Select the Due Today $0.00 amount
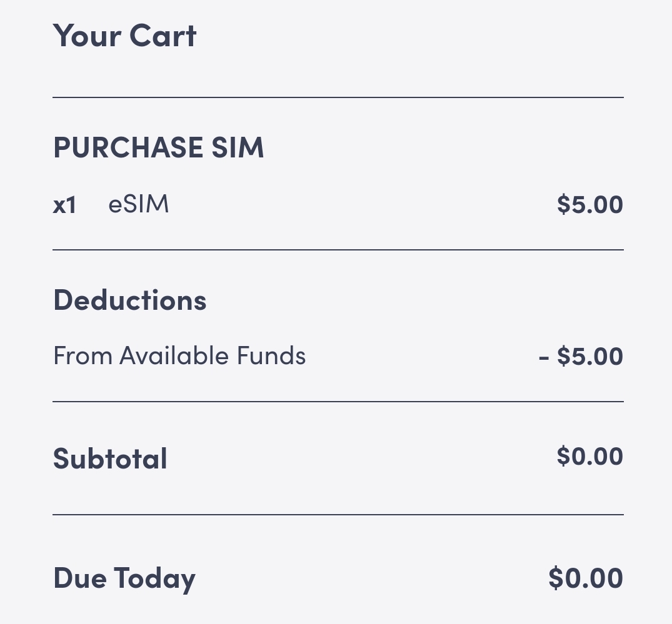 tap(586, 578)
